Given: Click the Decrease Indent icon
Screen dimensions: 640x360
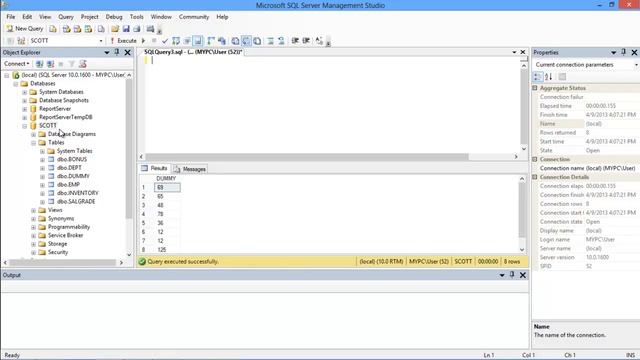Looking at the screenshot, I should (295, 41).
